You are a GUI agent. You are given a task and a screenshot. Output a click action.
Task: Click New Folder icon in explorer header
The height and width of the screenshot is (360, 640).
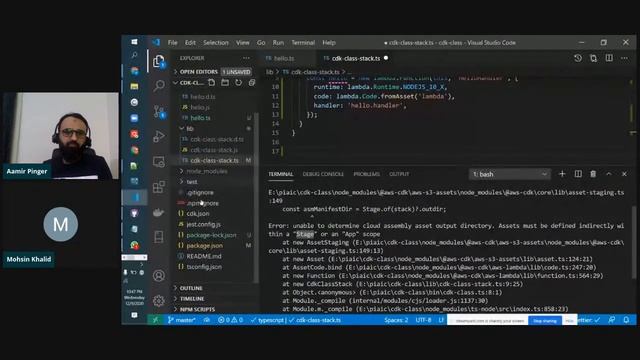(x=225, y=82)
